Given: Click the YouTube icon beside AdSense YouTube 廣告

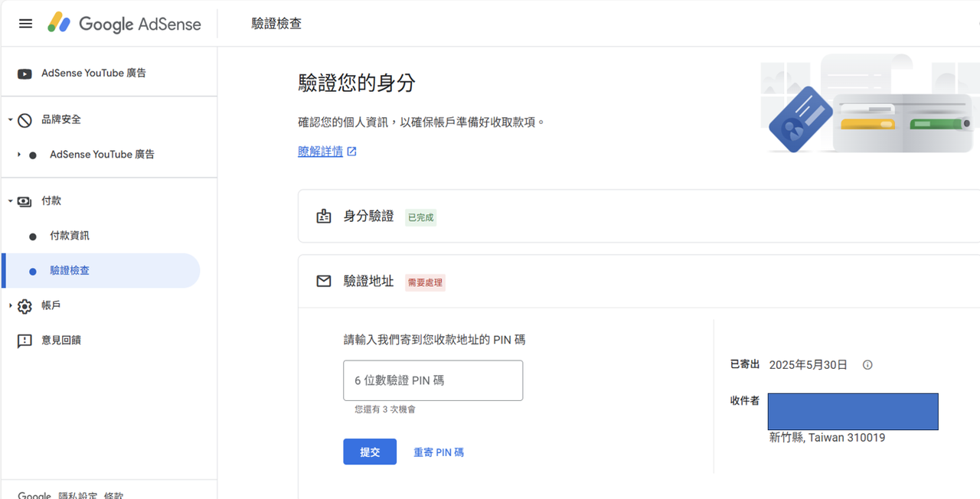Looking at the screenshot, I should tap(24, 73).
